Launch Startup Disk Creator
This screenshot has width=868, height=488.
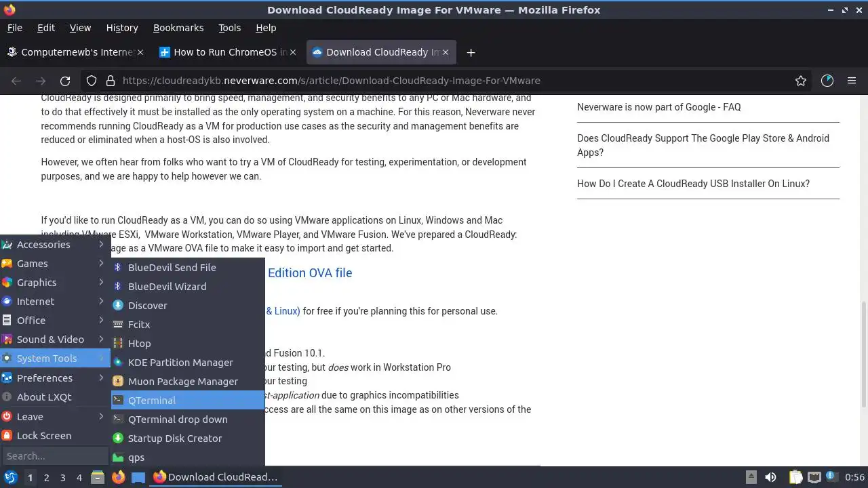coord(188,438)
